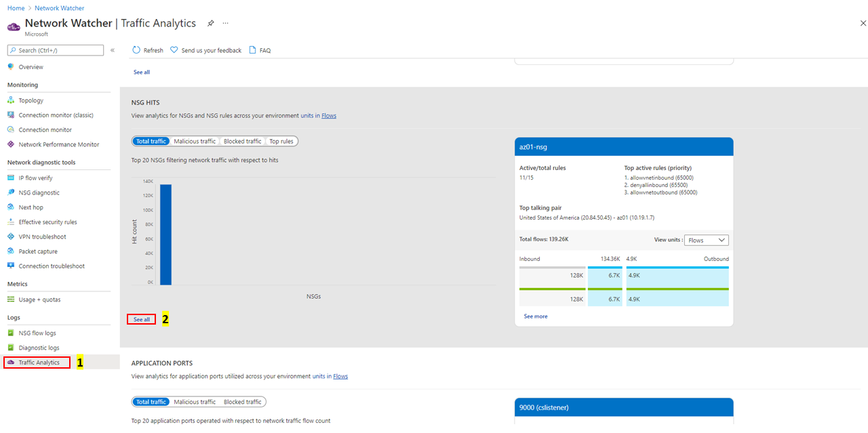Select Blocked traffic under NSG HITS
This screenshot has width=868, height=433.
242,141
